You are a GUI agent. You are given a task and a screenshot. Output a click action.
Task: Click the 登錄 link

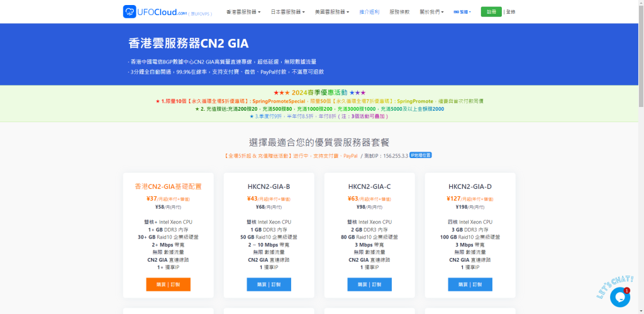click(x=511, y=12)
